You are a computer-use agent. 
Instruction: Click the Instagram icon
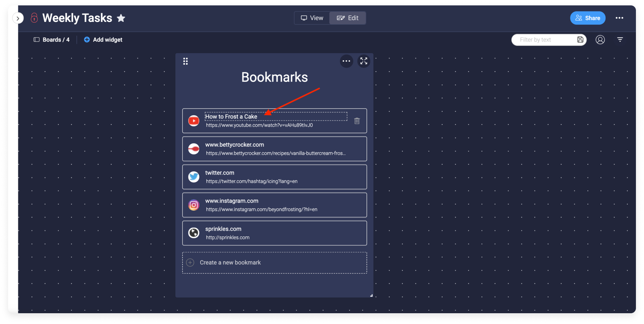pyautogui.click(x=194, y=205)
